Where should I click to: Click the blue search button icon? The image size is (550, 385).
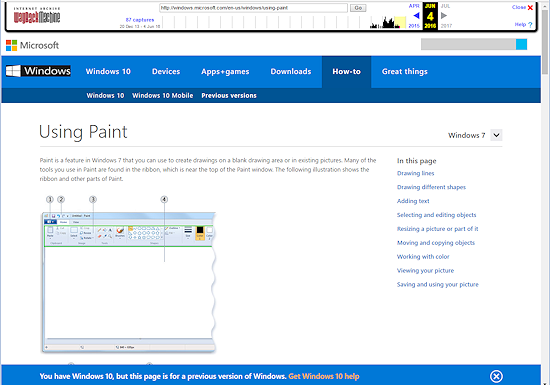(x=521, y=45)
